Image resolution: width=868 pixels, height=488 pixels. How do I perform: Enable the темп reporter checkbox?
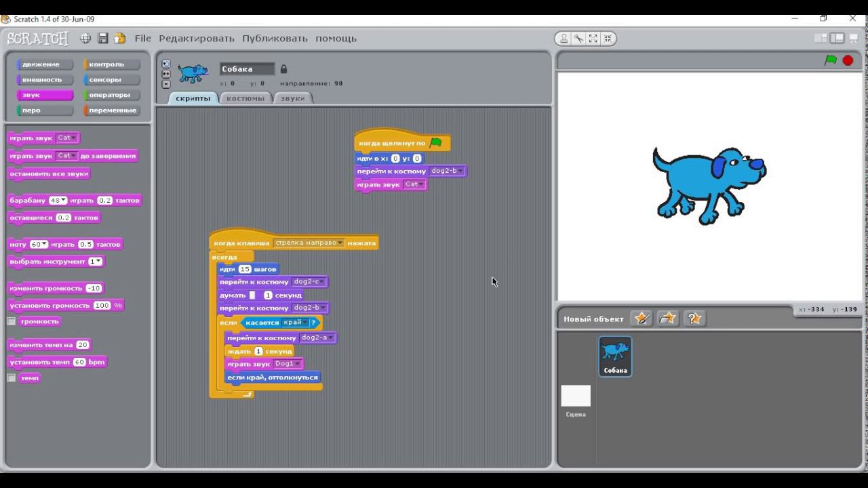point(12,378)
